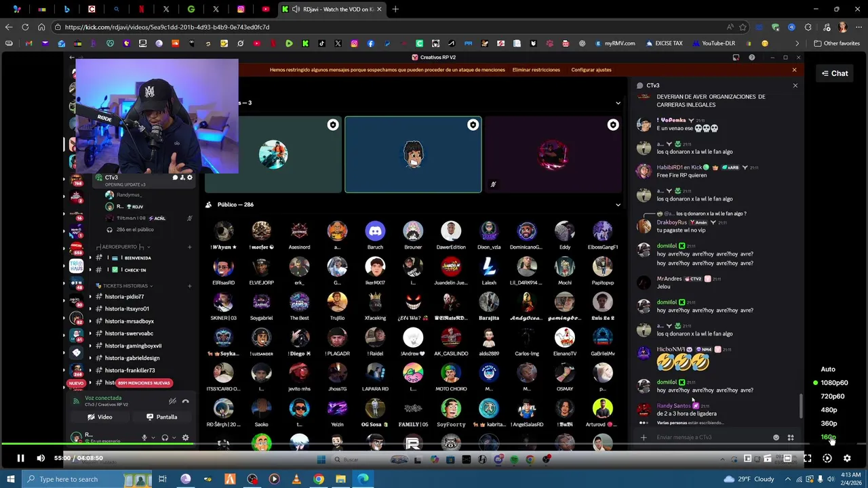868x488 pixels.
Task: Add a channel to TICKETS HISTORIAS
Action: coord(189,286)
